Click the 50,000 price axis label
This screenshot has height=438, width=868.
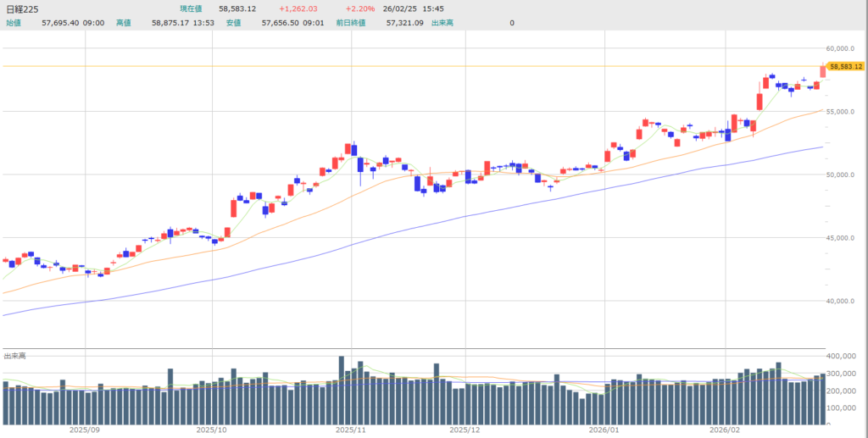pos(843,175)
